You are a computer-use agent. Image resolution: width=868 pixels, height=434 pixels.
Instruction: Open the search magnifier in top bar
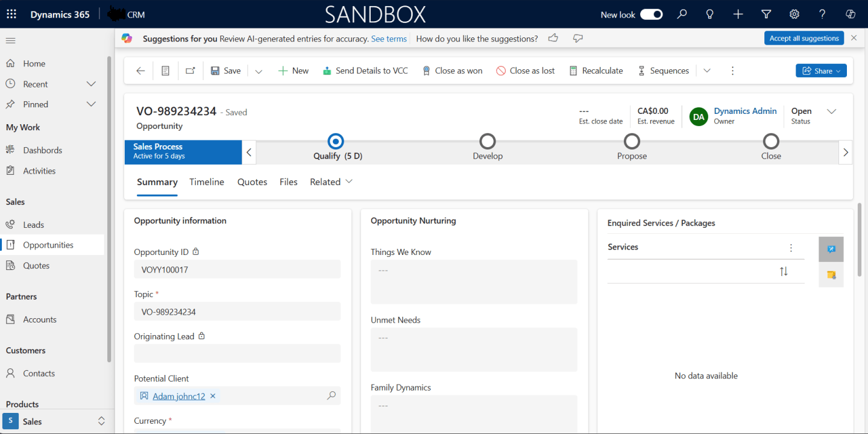(x=682, y=14)
